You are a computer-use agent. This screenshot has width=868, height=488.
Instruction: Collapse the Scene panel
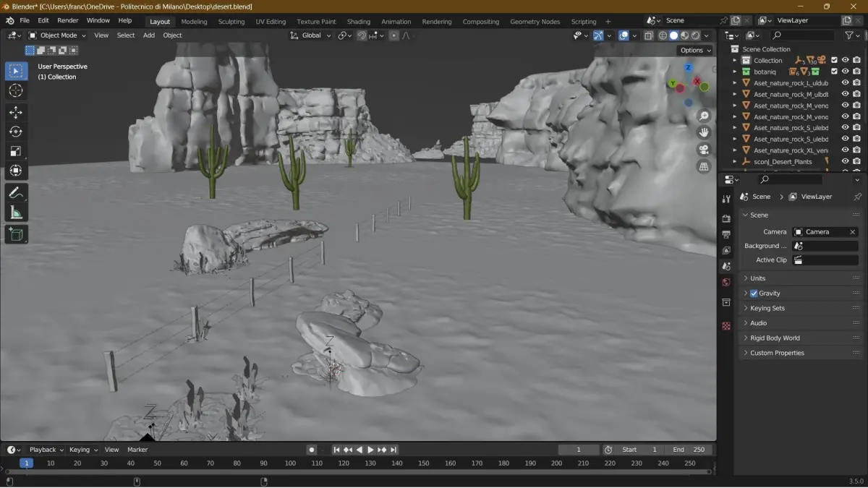pyautogui.click(x=800, y=215)
